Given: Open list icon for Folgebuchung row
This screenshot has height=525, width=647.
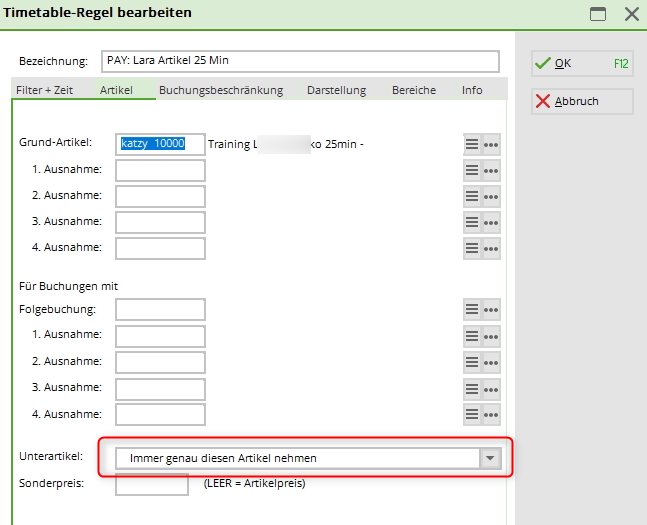Looking at the screenshot, I should pos(472,310).
